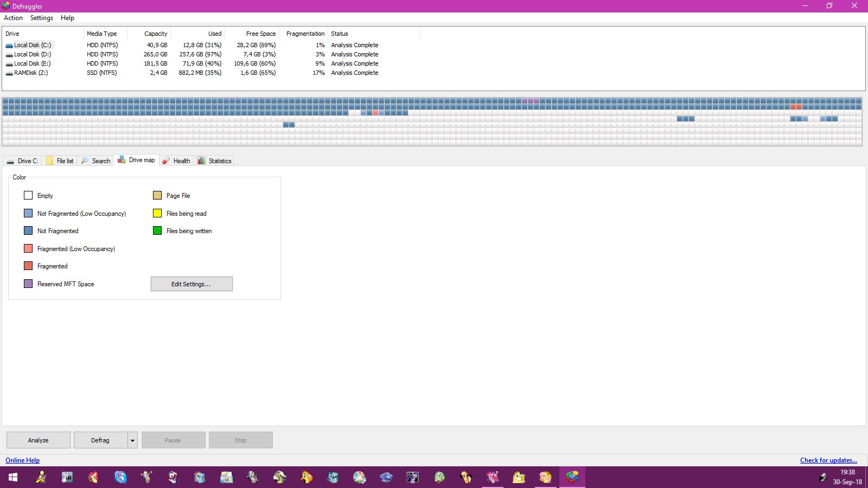This screenshot has width=868, height=488.
Task: Click the Local Disk (E:) drive icon
Action: (9, 64)
